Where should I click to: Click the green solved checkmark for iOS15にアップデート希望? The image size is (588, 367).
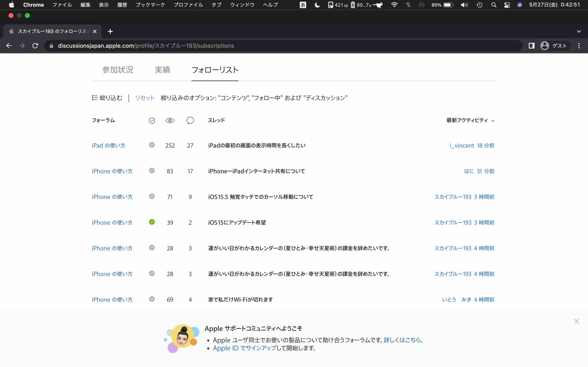[152, 222]
